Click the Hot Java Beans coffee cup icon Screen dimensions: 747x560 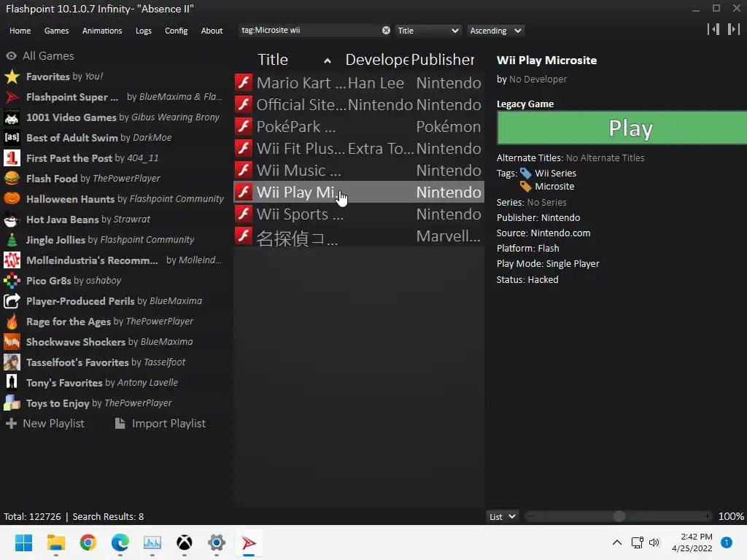12,219
